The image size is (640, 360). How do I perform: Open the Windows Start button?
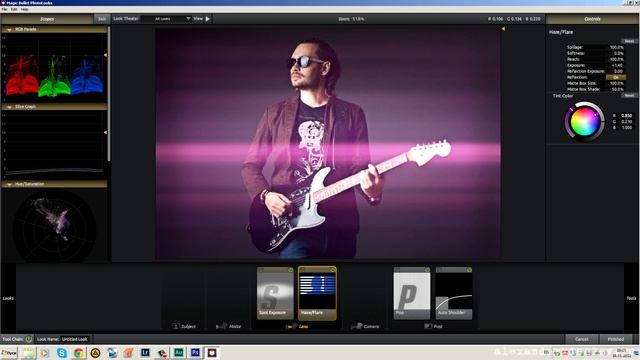9,353
